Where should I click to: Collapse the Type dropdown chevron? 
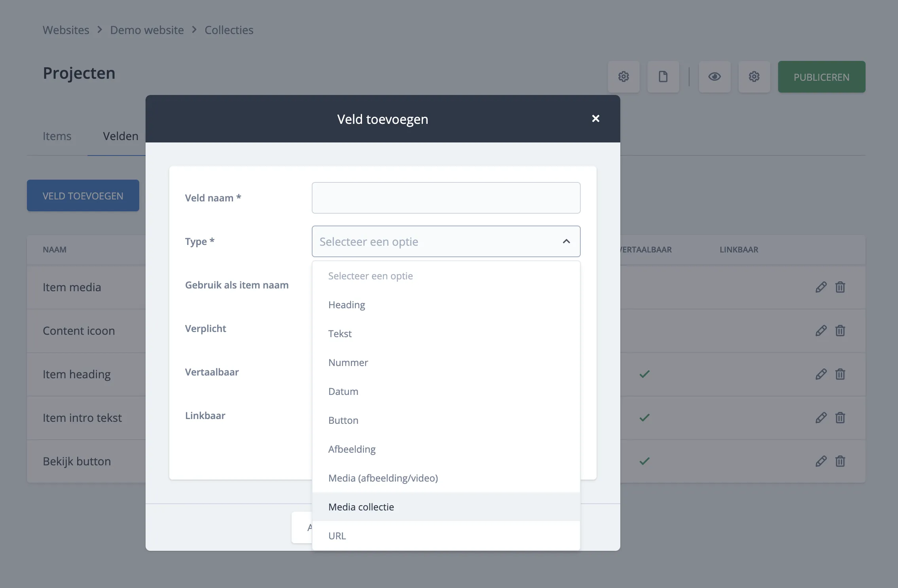click(x=566, y=241)
